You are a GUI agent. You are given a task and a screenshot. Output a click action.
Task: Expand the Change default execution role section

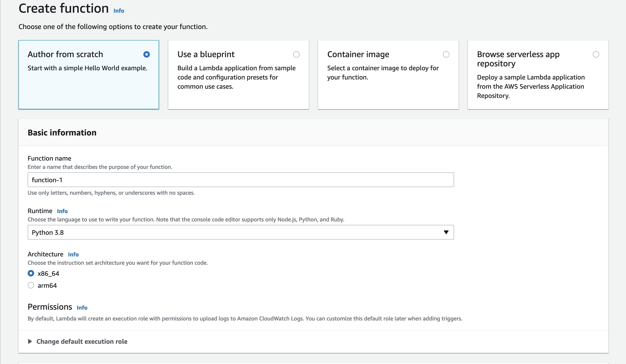[82, 341]
